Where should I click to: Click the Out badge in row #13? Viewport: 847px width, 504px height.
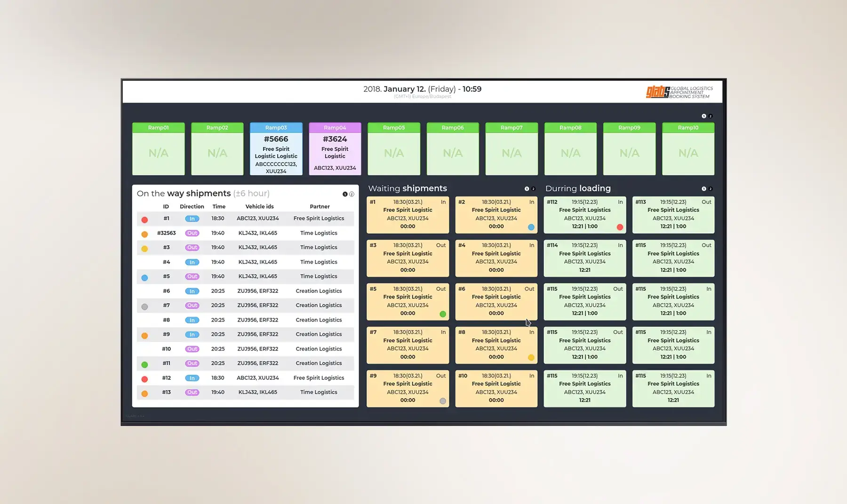click(x=192, y=392)
